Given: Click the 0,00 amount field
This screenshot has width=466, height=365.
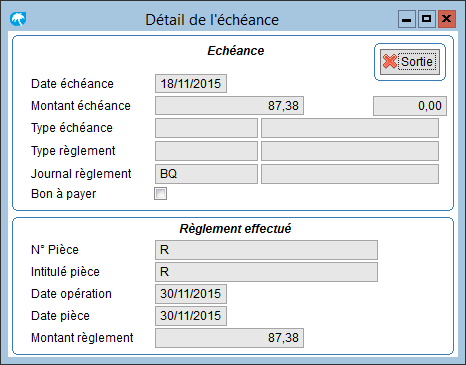Looking at the screenshot, I should pyautogui.click(x=410, y=106).
